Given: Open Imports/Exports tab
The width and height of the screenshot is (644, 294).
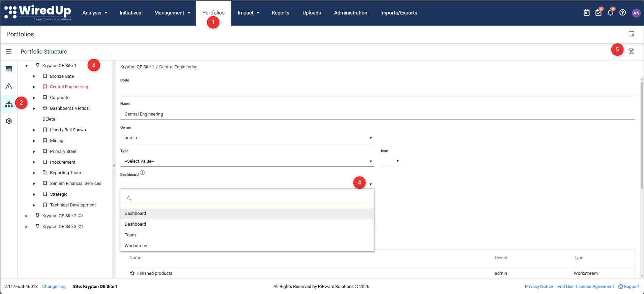Looking at the screenshot, I should point(399,13).
